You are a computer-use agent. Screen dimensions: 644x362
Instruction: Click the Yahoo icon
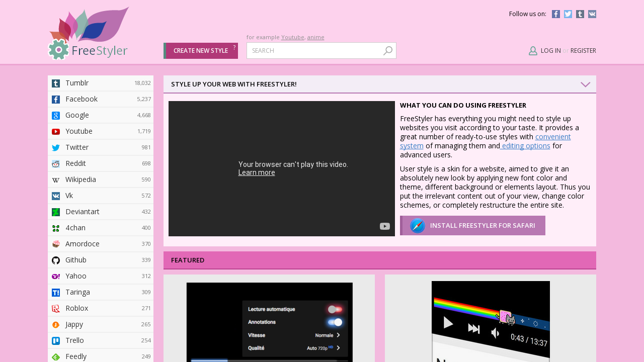tap(56, 277)
